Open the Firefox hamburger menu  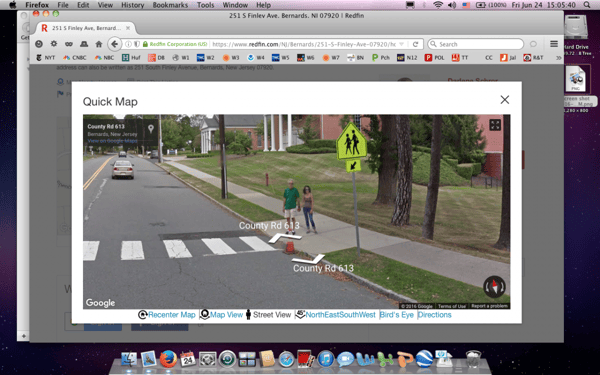[x=554, y=44]
